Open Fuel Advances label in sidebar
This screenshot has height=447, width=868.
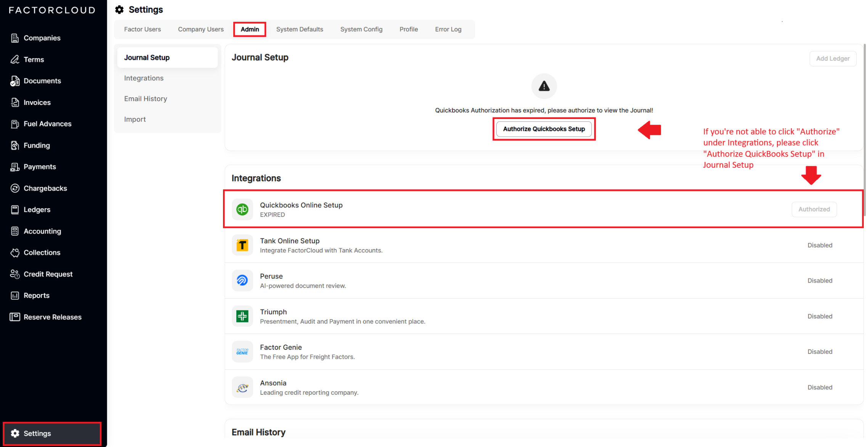[48, 124]
